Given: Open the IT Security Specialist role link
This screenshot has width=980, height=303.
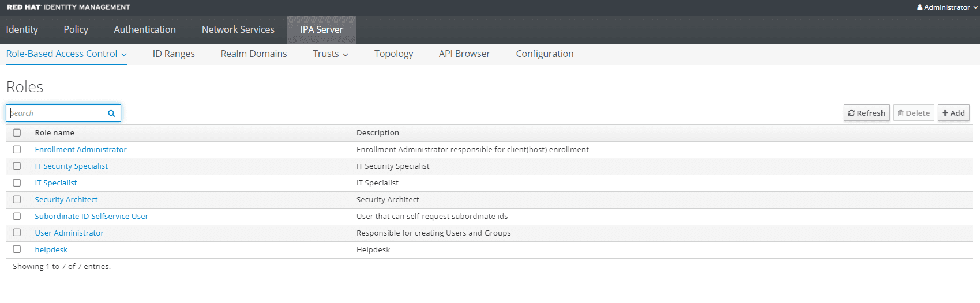Looking at the screenshot, I should (x=71, y=166).
